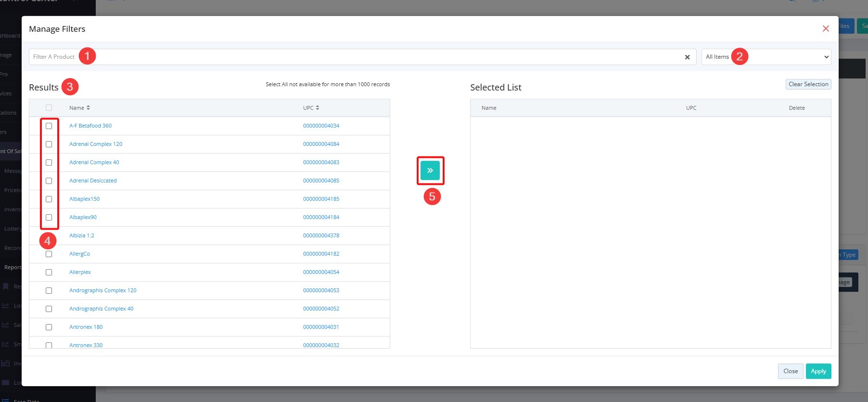Check the A-F Betafood 360 checkbox
Image resolution: width=868 pixels, height=402 pixels.
(x=49, y=126)
